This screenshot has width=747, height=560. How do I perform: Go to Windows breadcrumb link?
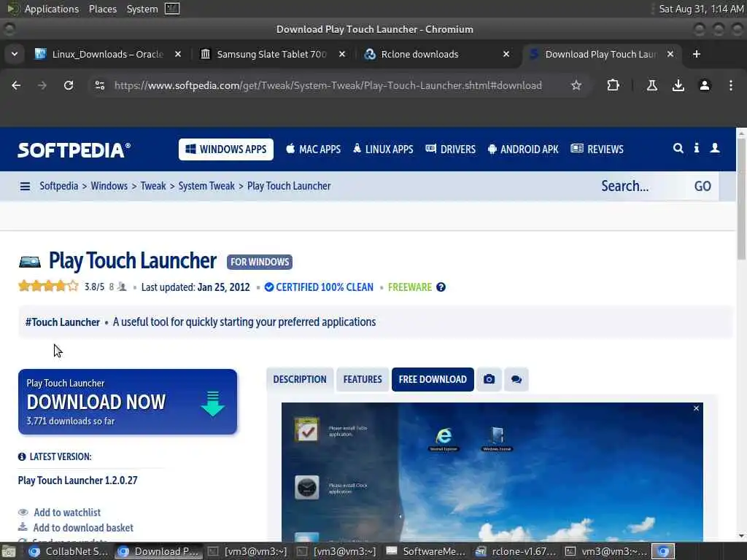109,186
